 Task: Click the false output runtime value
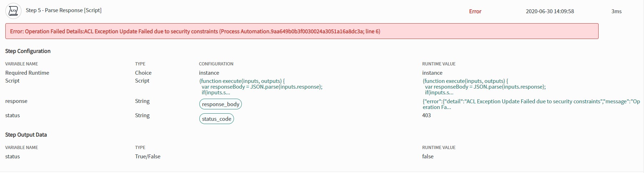(428, 157)
